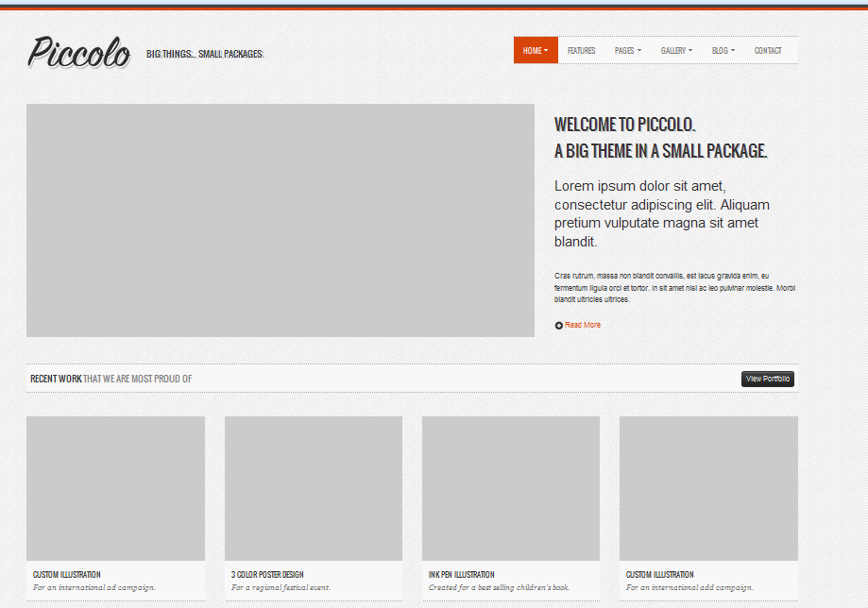Screen dimensions: 868x608
Task: Expand the Gallery dropdown menu
Action: 676,51
